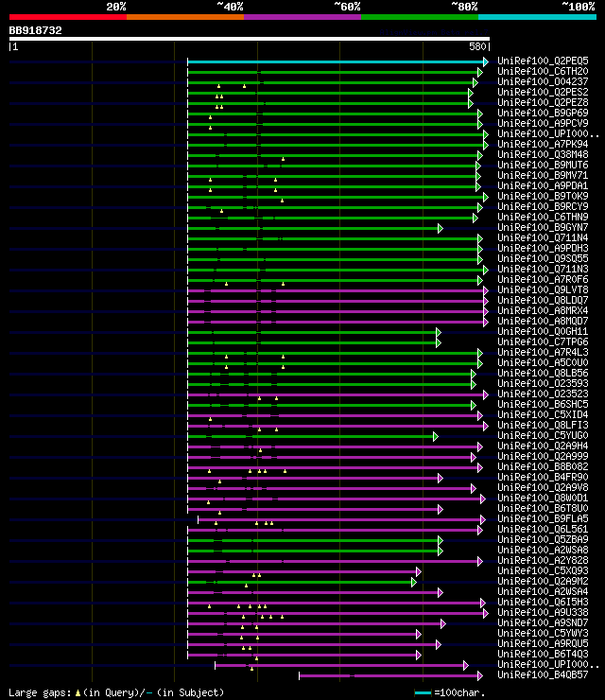The height and width of the screenshot is (700, 605).
Task: Select the UniRef100_A8MRX4 label
Action: 543,310
